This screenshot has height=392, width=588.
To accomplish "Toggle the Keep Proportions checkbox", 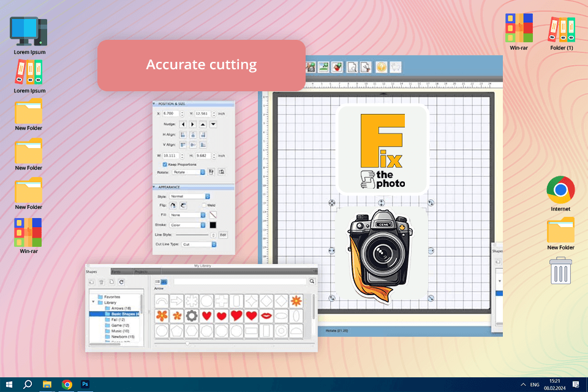I will (x=165, y=164).
